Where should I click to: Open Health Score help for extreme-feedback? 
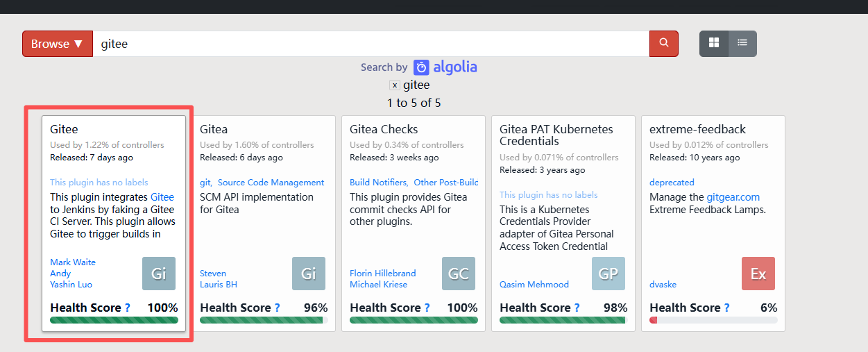tap(726, 308)
